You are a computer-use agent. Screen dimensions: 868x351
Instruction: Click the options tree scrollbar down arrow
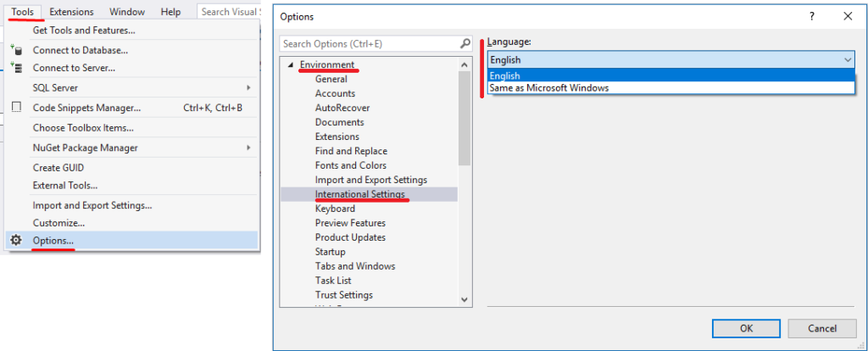click(x=465, y=299)
